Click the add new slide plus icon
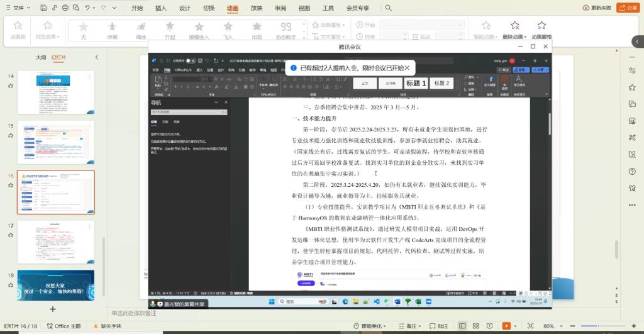The height and width of the screenshot is (334, 644). click(53, 309)
